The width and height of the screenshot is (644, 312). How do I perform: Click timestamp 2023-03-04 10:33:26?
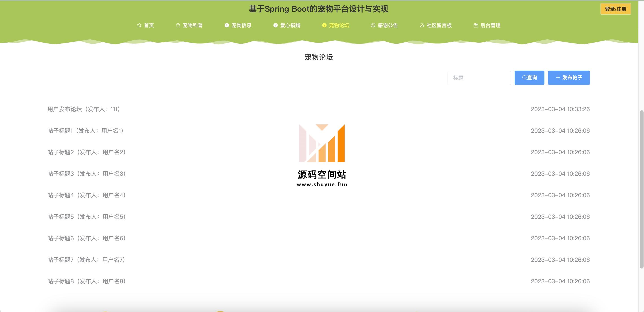560,109
